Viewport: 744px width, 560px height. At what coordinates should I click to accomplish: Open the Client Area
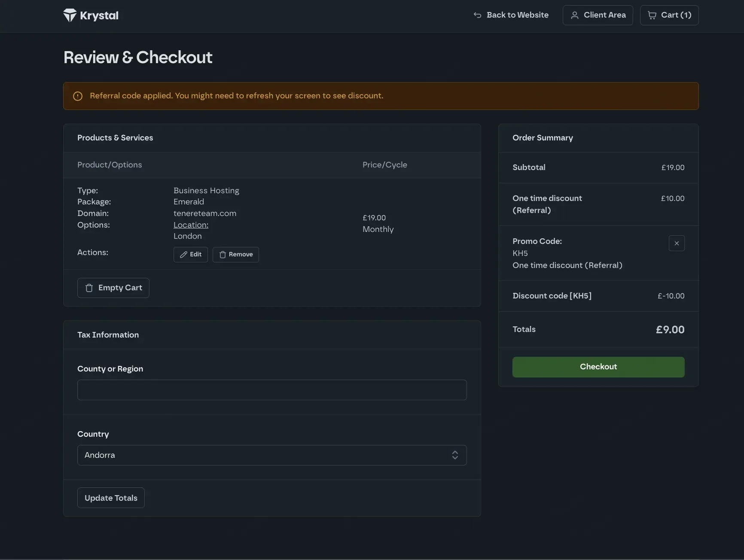pos(598,15)
